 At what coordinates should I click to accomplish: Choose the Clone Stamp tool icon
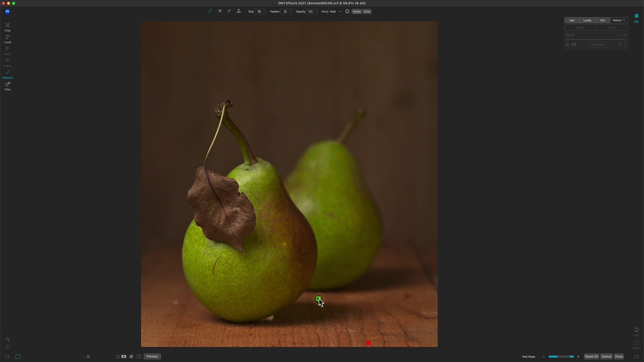pyautogui.click(x=238, y=11)
